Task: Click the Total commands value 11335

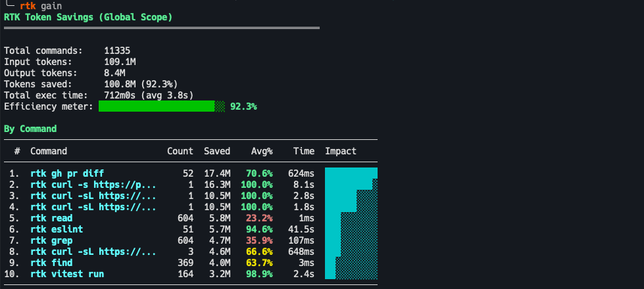Action: pos(117,51)
